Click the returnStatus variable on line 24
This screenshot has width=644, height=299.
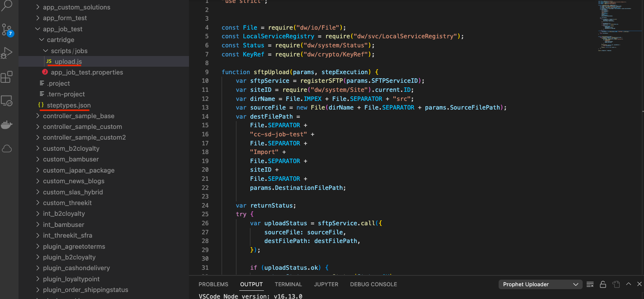271,205
